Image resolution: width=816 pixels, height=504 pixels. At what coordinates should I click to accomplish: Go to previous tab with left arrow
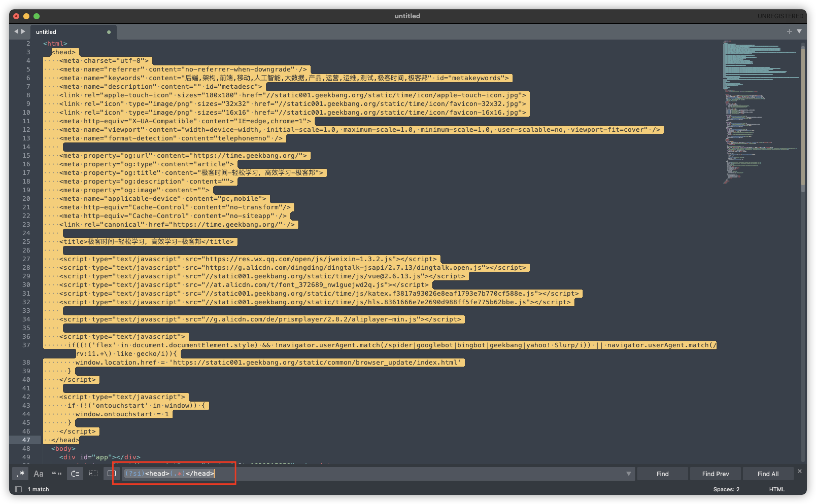point(16,31)
